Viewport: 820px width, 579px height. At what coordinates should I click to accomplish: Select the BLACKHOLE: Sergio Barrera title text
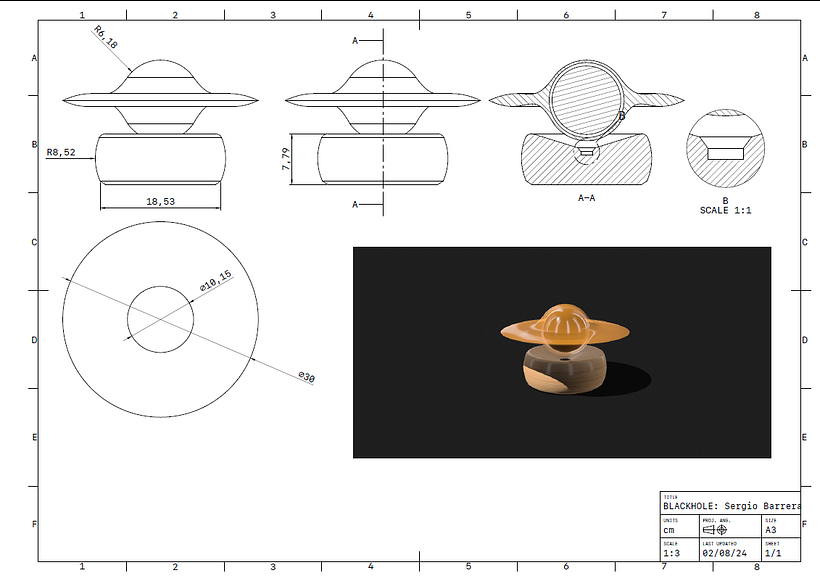click(x=732, y=506)
